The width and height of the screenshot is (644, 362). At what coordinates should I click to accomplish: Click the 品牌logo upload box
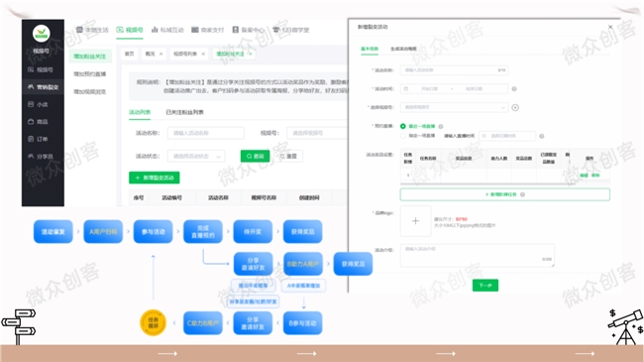point(416,221)
